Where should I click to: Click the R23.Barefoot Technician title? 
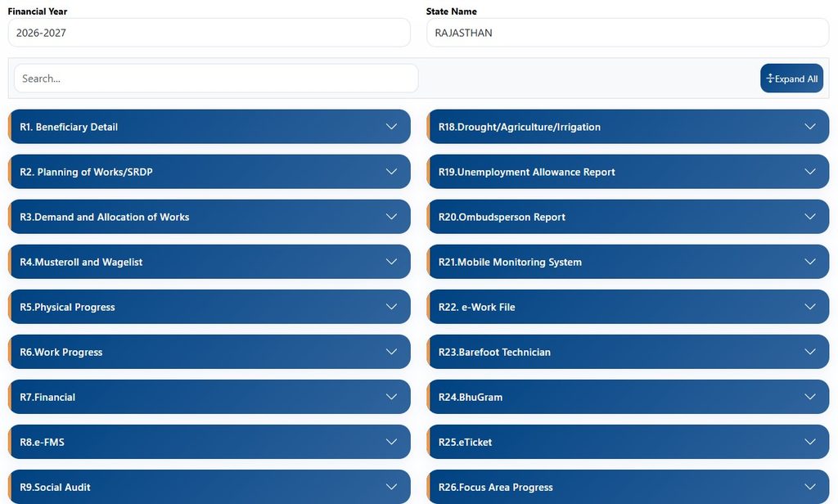coord(494,352)
